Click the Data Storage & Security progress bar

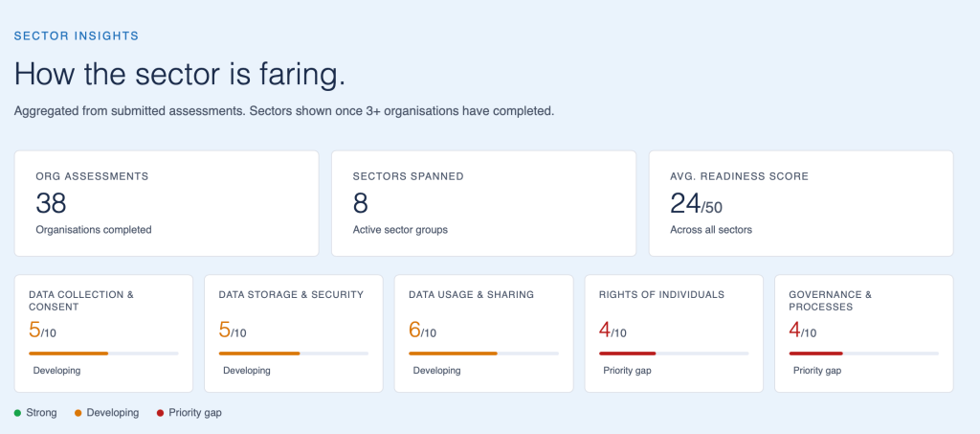click(294, 354)
